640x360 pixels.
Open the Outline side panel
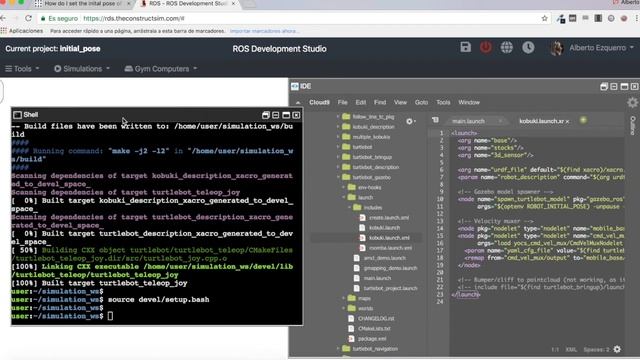point(633,125)
